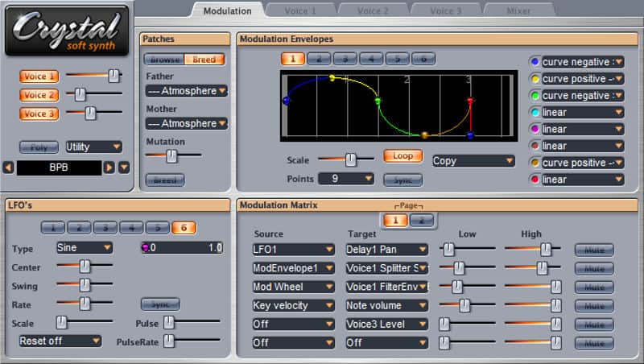Toggle the Voice 1 enable button
644x364 pixels.
(x=38, y=77)
